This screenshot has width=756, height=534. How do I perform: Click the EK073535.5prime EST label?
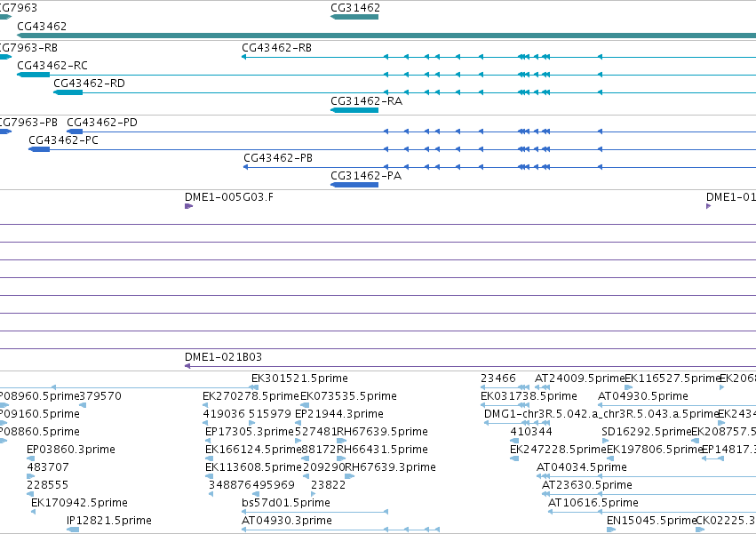pos(348,396)
